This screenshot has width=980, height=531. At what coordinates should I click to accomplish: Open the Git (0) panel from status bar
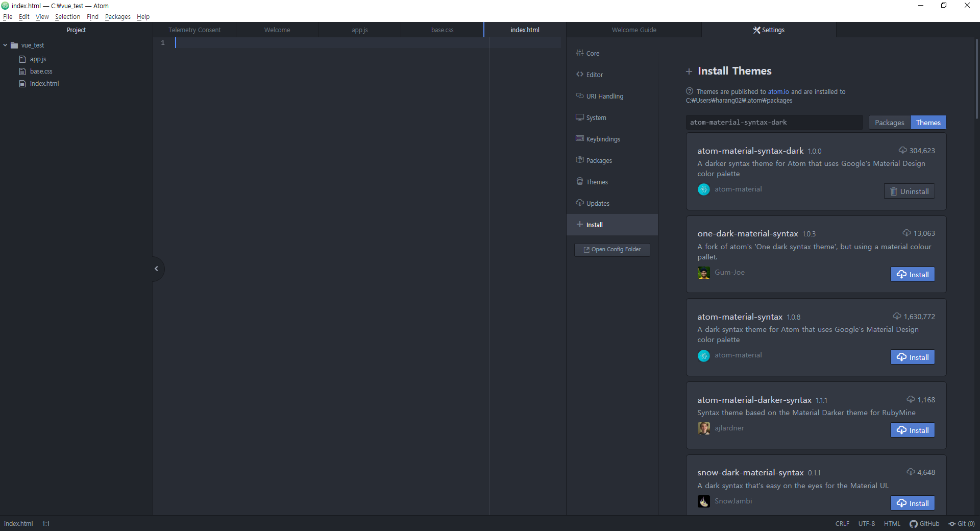[x=962, y=524]
